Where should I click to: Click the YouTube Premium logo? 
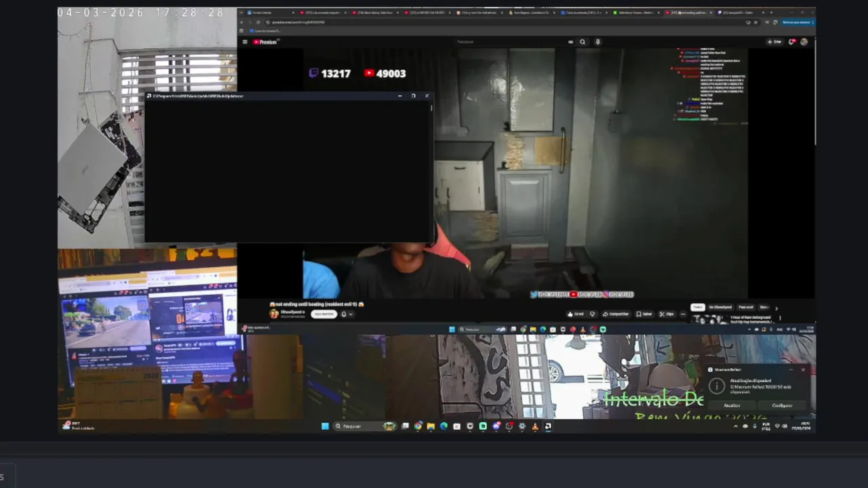(265, 41)
